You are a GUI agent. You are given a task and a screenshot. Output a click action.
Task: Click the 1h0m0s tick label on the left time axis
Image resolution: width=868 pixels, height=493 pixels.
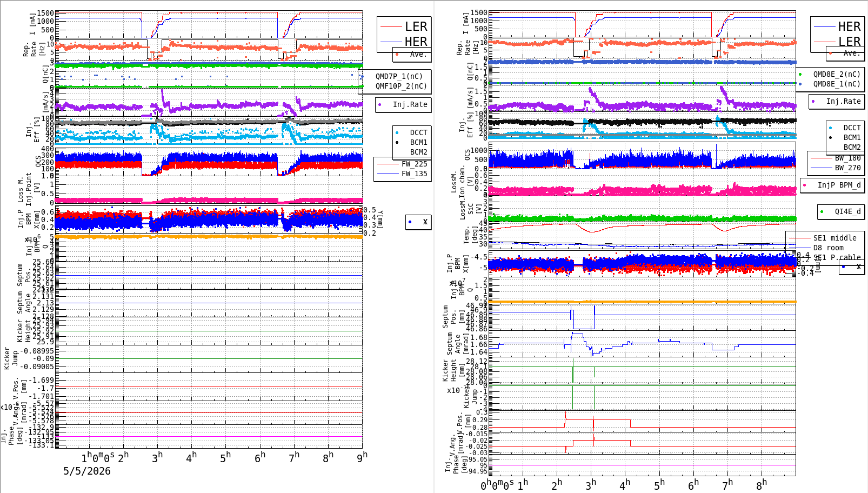pos(98,457)
